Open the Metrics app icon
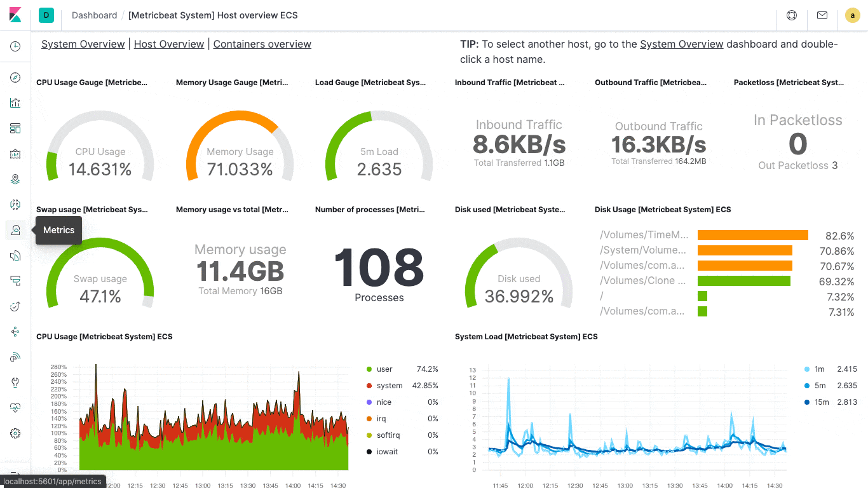This screenshot has width=868, height=488. 15,230
